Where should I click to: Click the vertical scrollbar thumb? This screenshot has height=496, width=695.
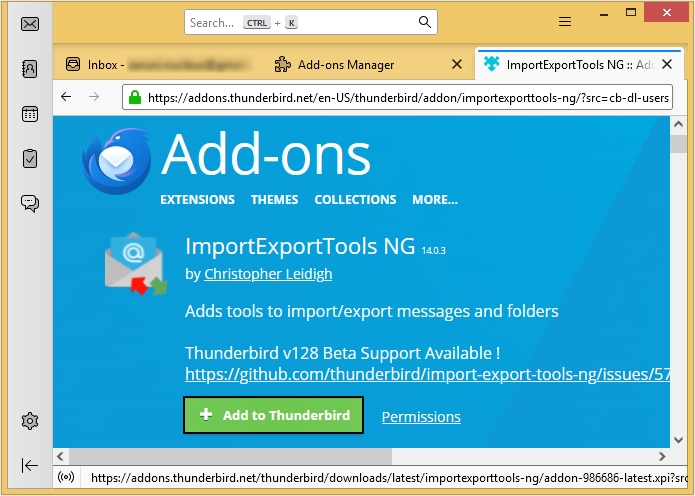tap(678, 144)
